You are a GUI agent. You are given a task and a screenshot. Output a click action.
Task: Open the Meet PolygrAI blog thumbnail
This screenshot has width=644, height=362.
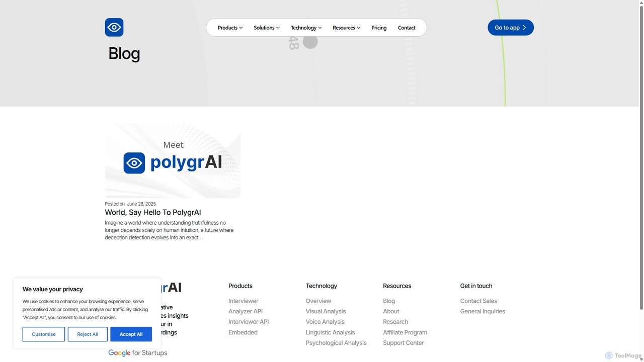(x=173, y=161)
